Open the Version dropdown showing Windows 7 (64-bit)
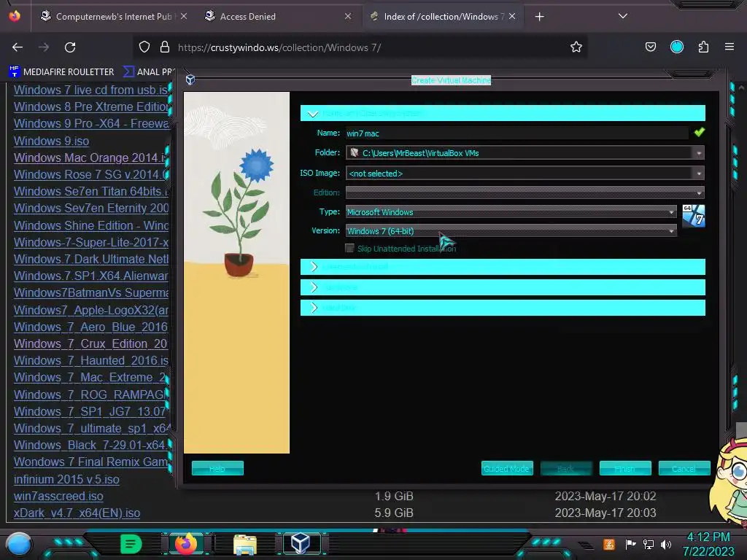The image size is (747, 560). pos(511,231)
